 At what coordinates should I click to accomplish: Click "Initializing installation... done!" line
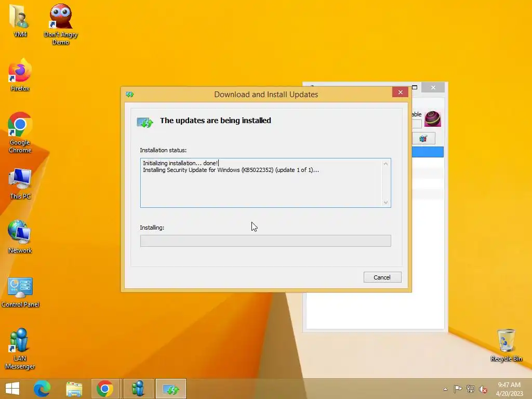click(x=180, y=163)
